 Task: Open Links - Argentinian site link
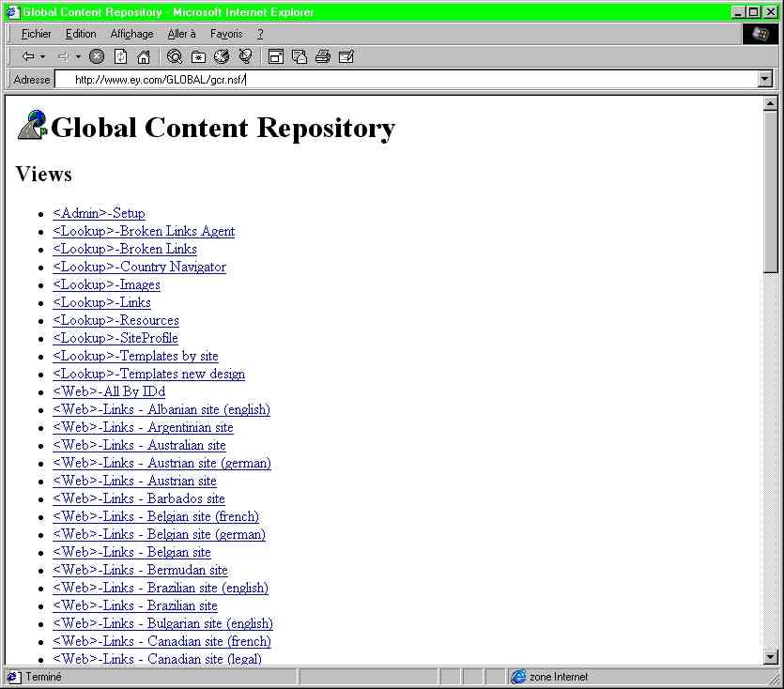[143, 427]
